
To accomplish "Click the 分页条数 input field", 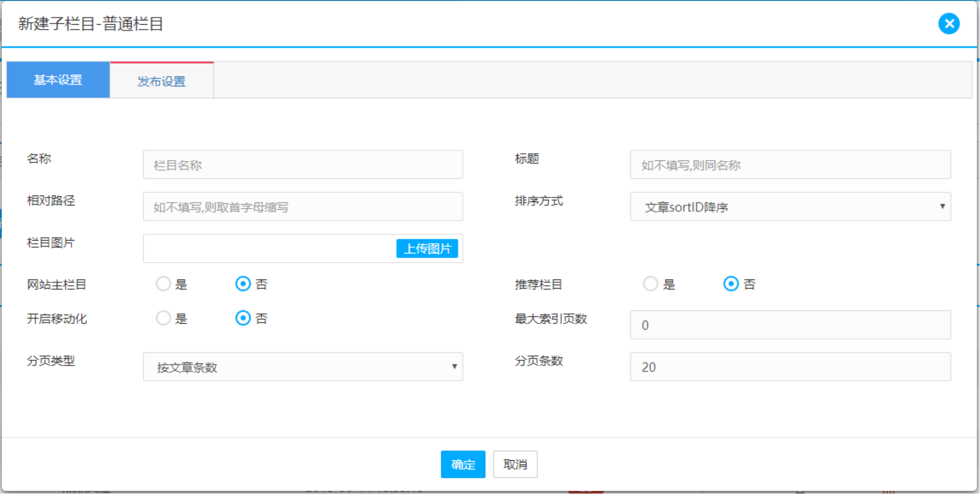I will [790, 367].
